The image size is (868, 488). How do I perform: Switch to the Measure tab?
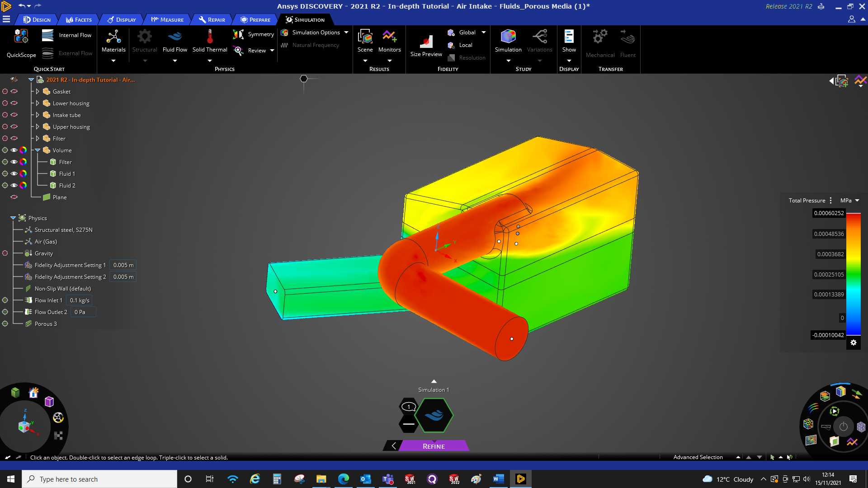[167, 20]
